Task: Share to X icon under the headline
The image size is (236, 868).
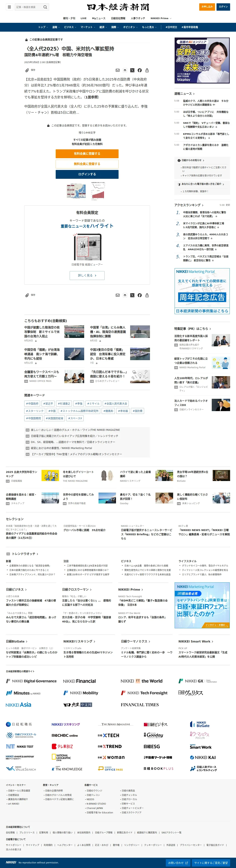Action: [132, 70]
